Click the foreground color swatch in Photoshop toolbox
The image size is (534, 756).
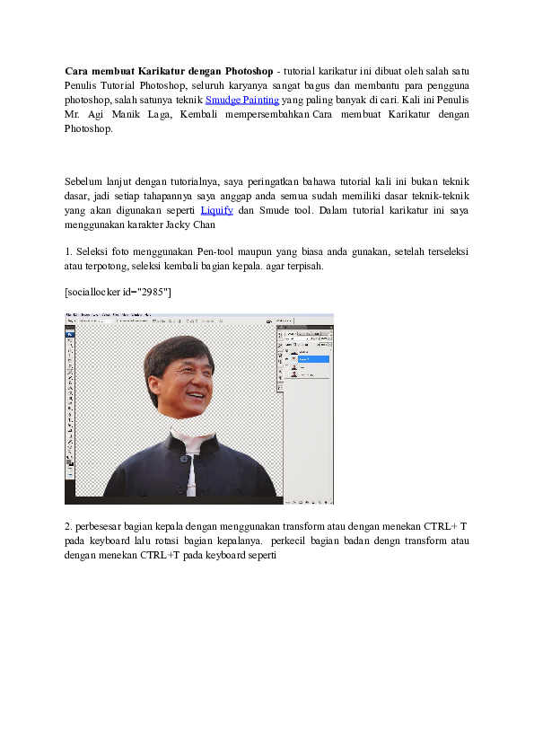(69, 462)
